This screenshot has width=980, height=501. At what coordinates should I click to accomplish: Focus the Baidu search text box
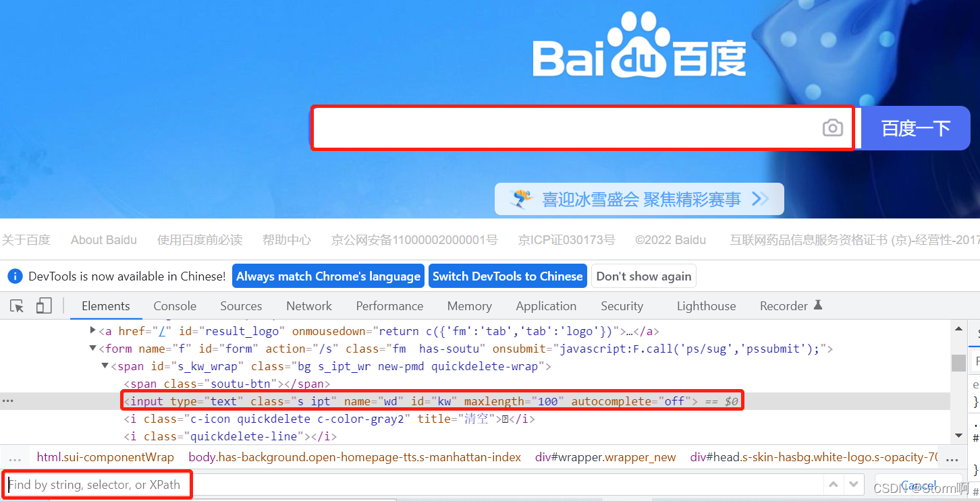coord(582,127)
